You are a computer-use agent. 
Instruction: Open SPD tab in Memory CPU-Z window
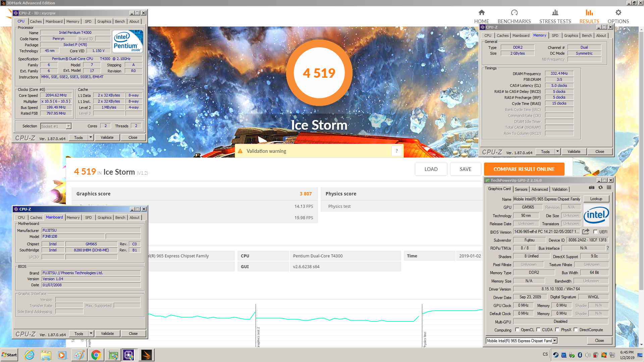pos(555,36)
